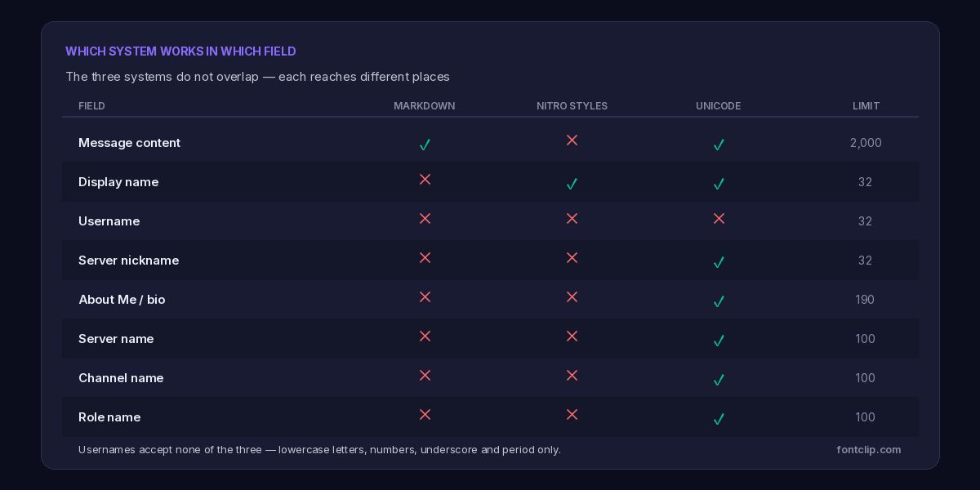Click the NITRO STYLES column header

[x=572, y=106]
